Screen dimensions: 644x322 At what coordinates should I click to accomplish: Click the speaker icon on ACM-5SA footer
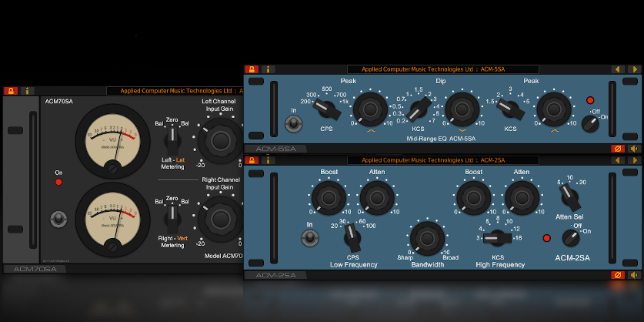click(x=635, y=149)
